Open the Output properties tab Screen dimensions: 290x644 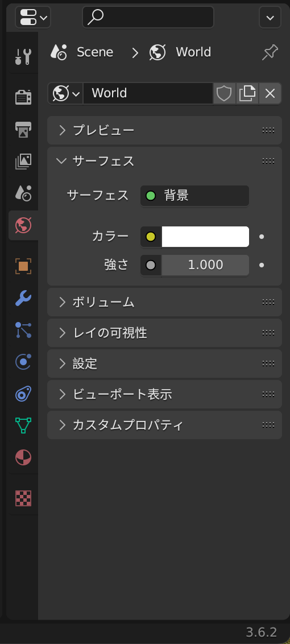click(x=23, y=129)
